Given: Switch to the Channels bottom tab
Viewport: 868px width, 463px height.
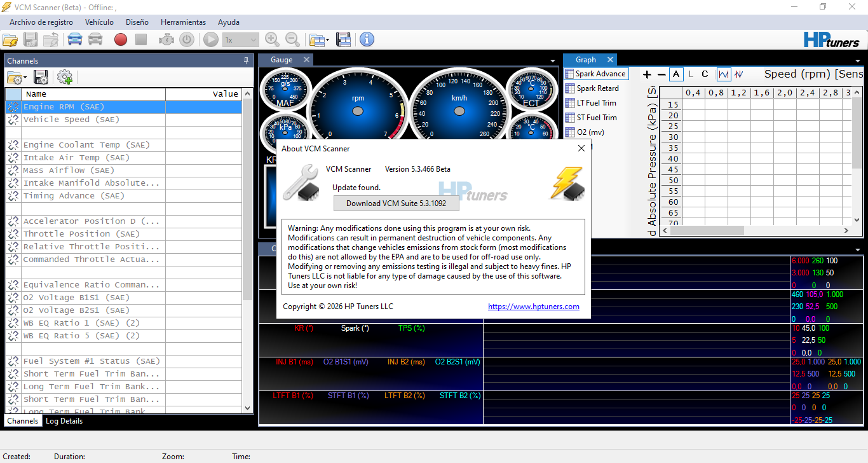Looking at the screenshot, I should pos(23,421).
